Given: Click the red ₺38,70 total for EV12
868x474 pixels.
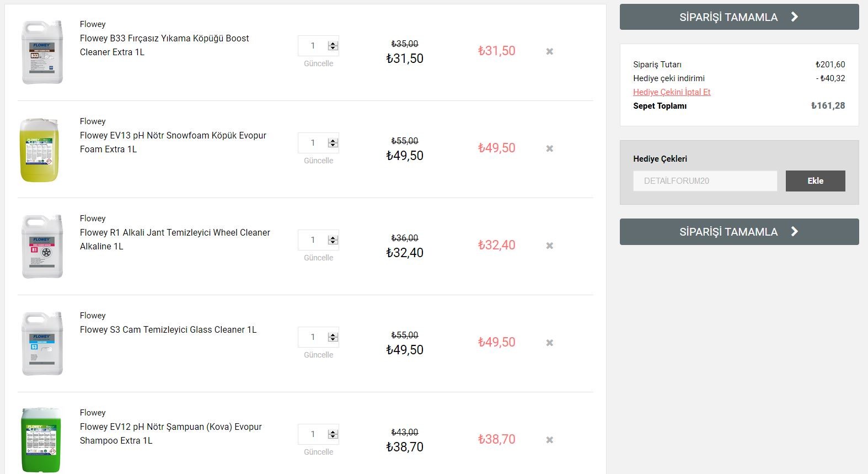Looking at the screenshot, I should 496,439.
